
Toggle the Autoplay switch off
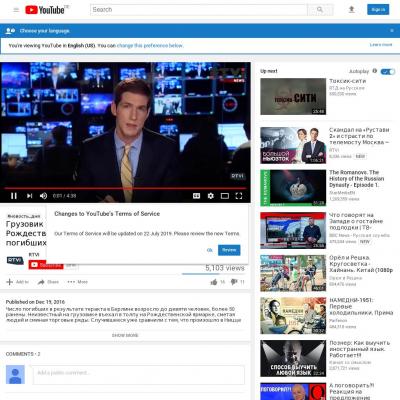point(388,71)
